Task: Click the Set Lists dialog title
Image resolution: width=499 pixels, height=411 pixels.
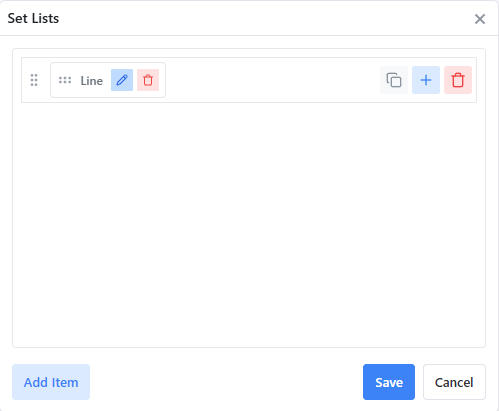Action: point(33,18)
